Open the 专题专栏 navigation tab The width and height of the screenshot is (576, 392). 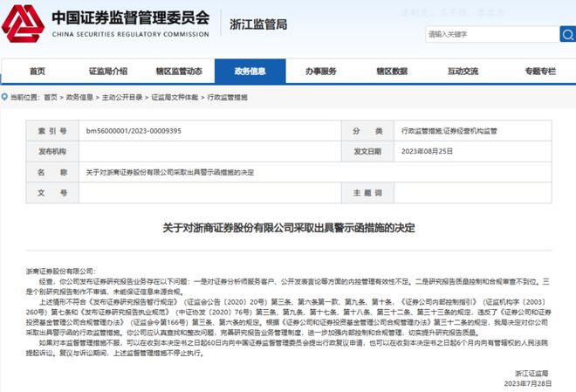coord(540,72)
